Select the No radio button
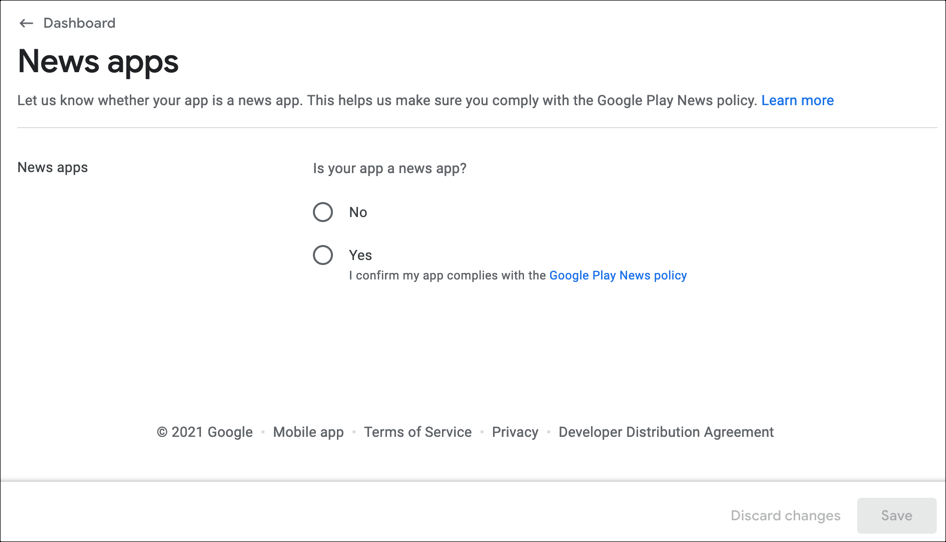The height and width of the screenshot is (542, 946). point(323,212)
